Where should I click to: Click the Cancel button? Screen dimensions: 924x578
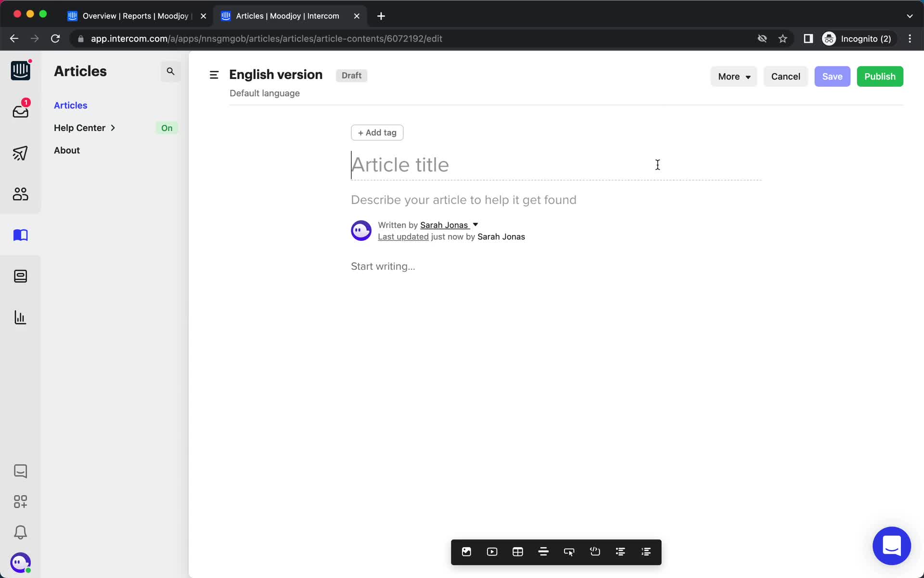tap(786, 76)
